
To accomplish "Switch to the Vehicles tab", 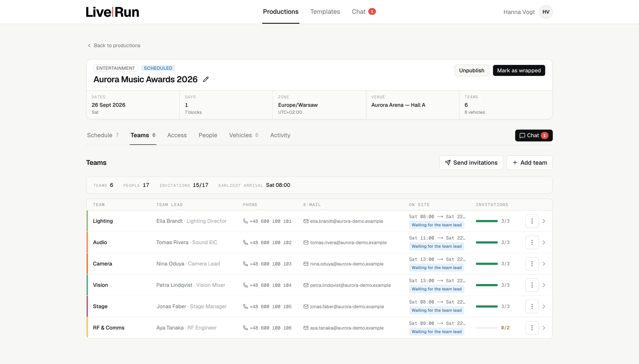I will (x=244, y=135).
